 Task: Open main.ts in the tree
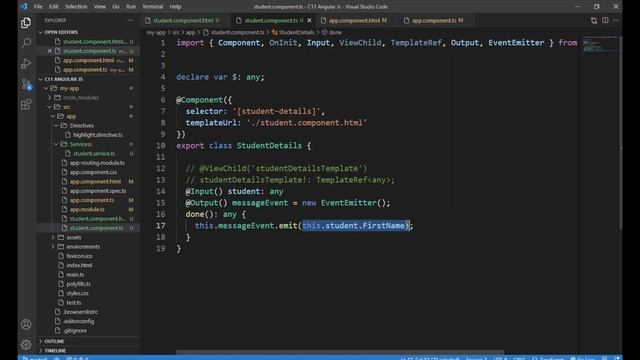(75, 275)
